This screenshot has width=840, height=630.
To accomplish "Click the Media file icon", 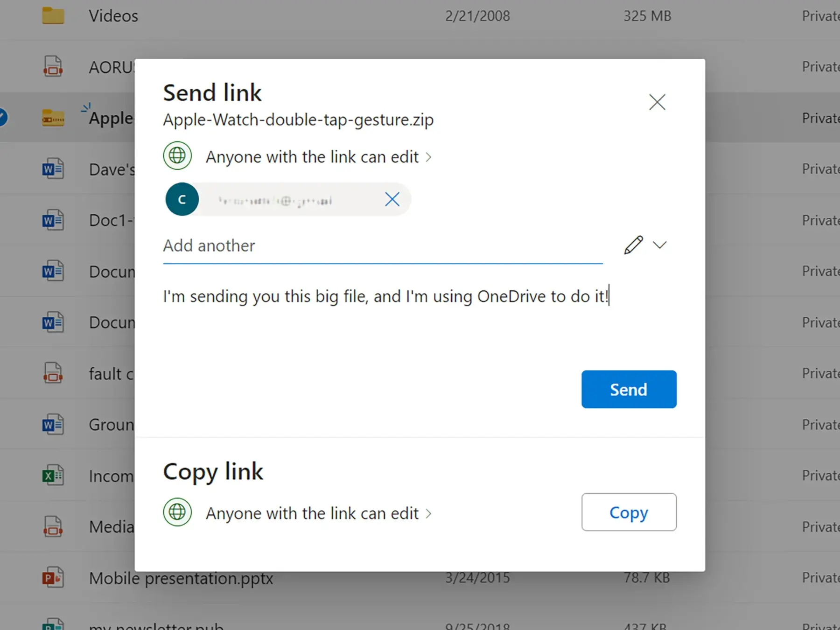I will 53,526.
